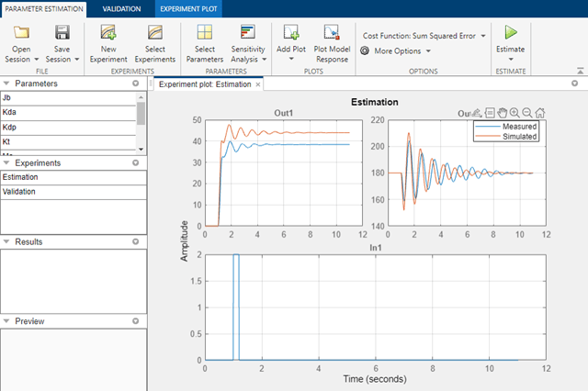
Task: Open the Add Plot dropdown arrow
Action: (x=291, y=59)
